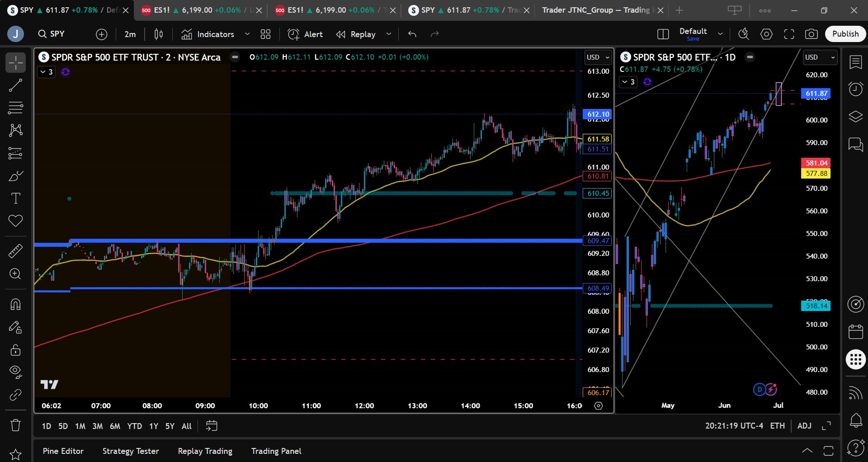Toggle ETH extended trading hours
Image resolution: width=868 pixels, height=462 pixels.
(x=778, y=426)
